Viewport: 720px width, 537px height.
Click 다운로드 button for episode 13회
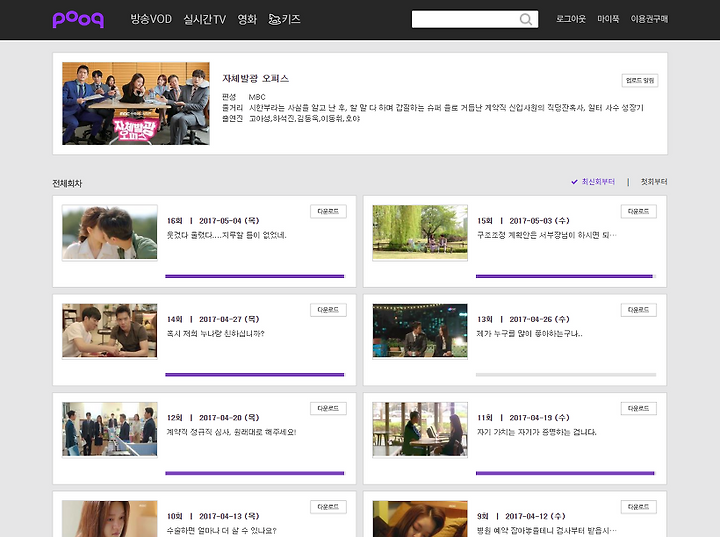click(x=639, y=310)
